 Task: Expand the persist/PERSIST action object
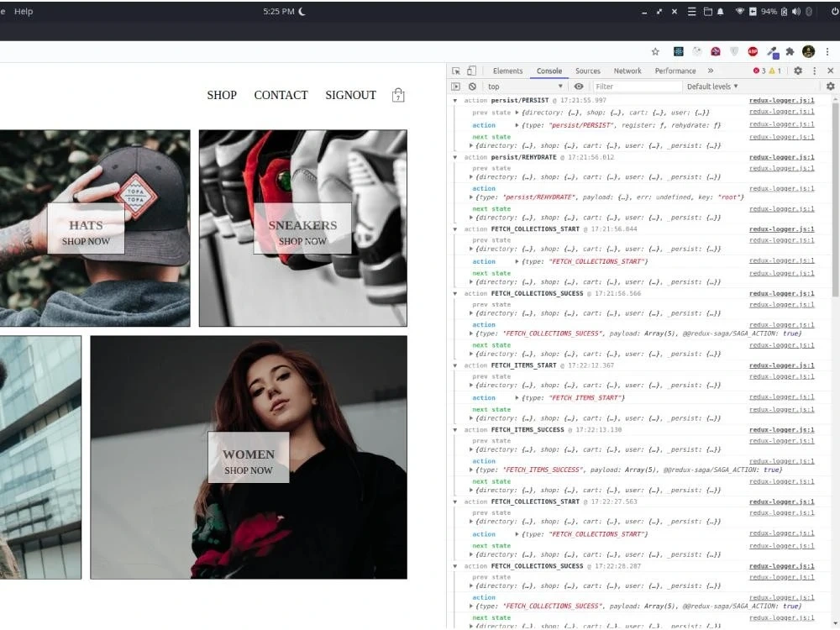pos(517,125)
